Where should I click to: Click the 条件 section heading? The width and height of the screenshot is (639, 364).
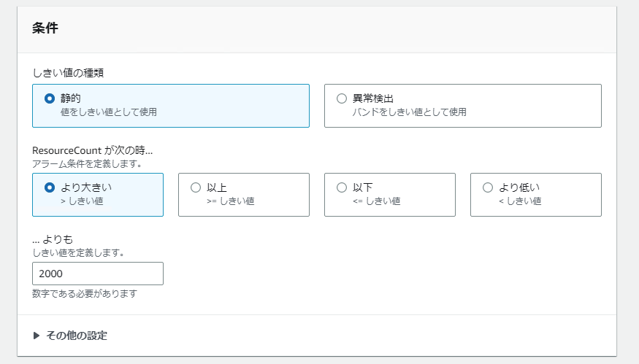45,29
